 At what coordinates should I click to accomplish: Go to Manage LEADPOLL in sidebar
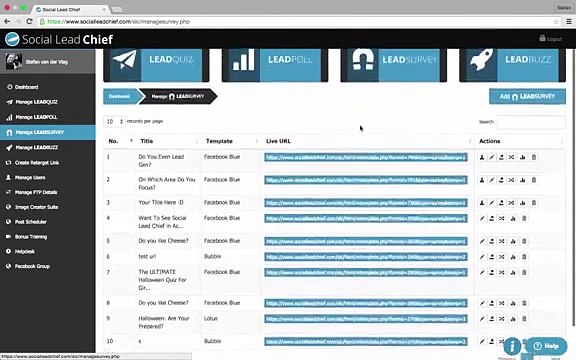36,117
